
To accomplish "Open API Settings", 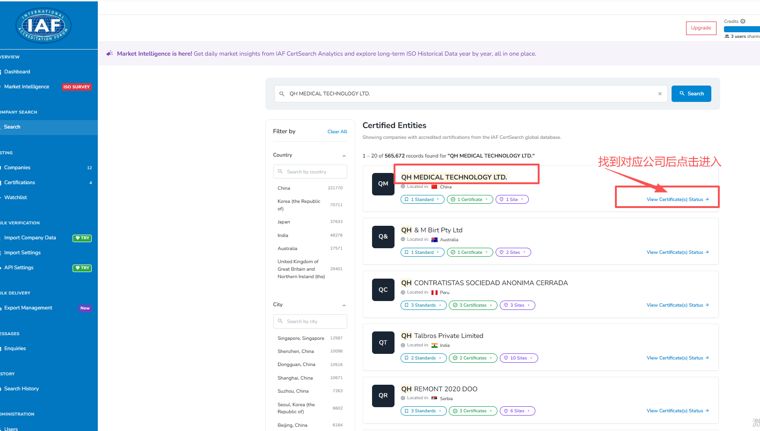I will [x=19, y=268].
